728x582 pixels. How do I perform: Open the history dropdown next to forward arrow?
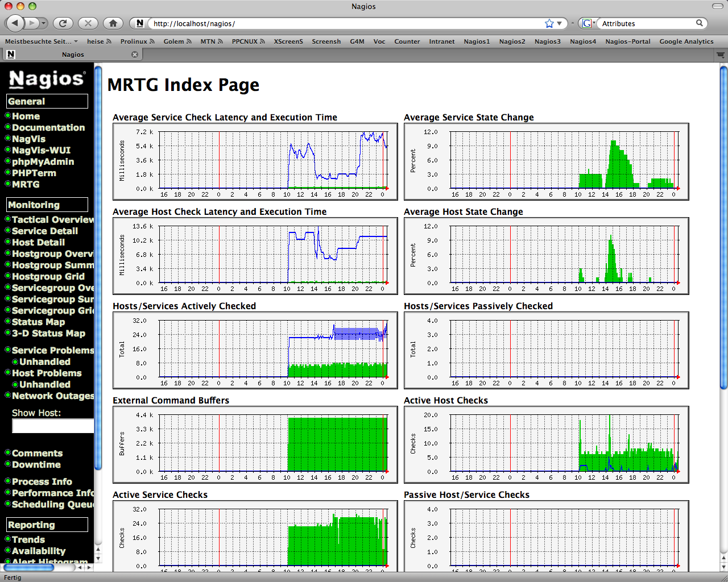[x=44, y=23]
